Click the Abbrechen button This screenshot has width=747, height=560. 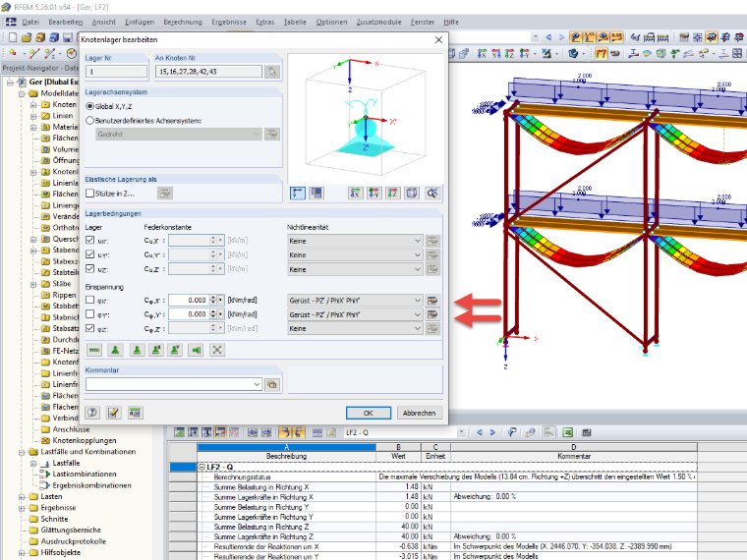point(420,413)
